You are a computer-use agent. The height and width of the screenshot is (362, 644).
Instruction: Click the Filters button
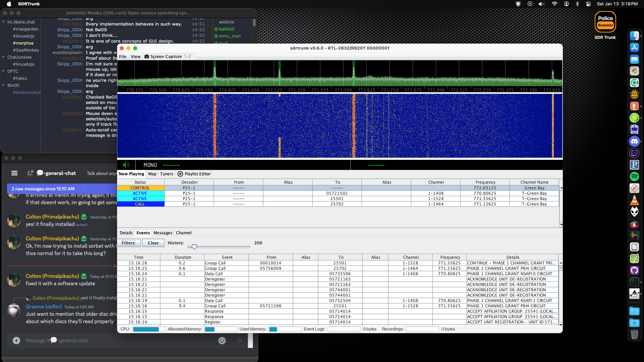click(128, 243)
